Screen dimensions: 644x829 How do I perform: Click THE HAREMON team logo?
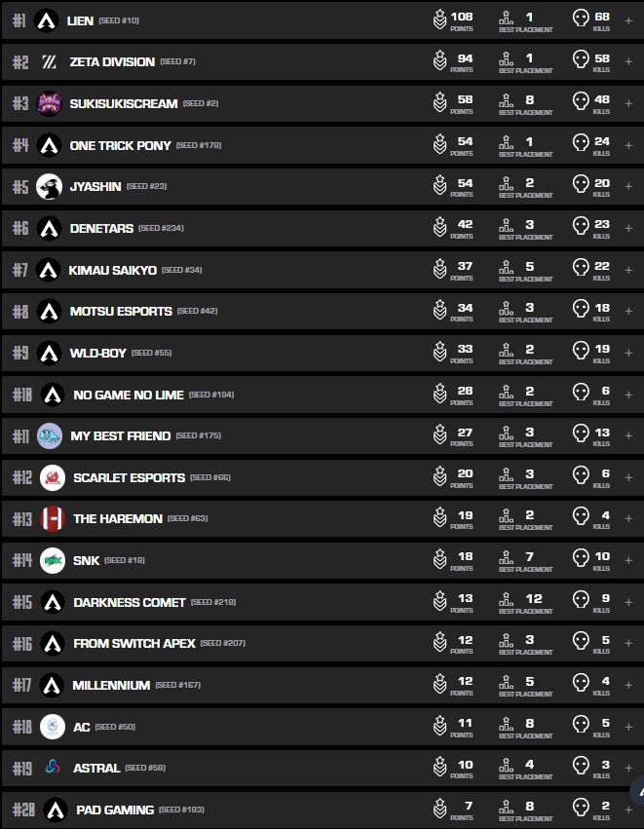click(x=53, y=519)
